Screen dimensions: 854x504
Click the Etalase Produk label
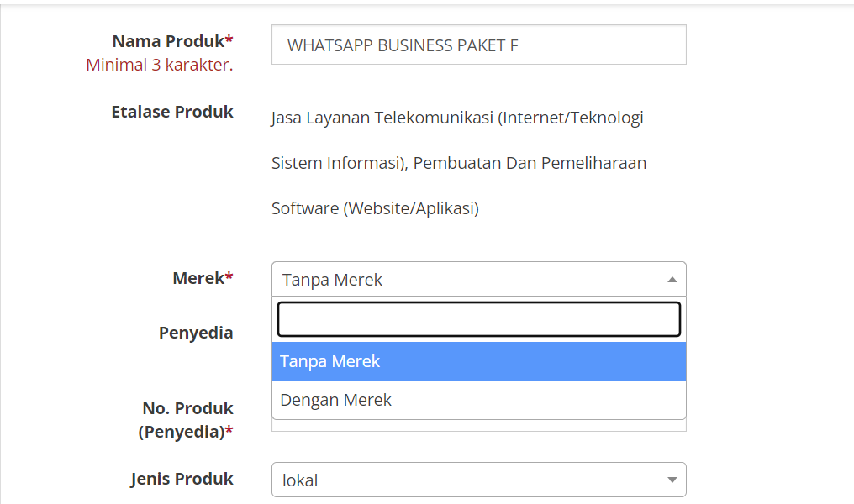pyautogui.click(x=172, y=112)
